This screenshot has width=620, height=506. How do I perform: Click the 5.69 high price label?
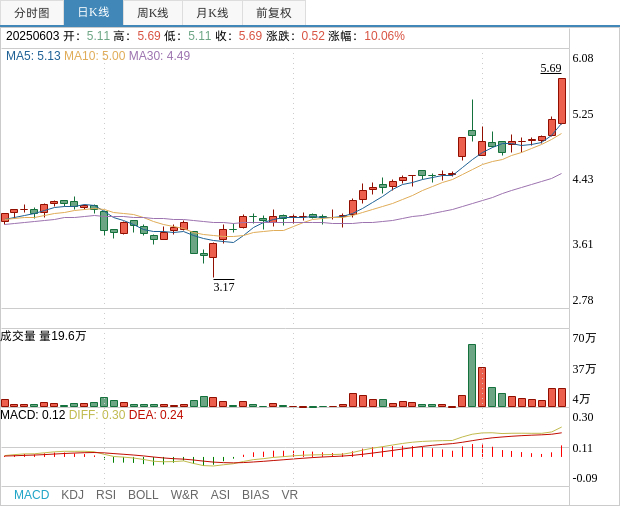551,68
